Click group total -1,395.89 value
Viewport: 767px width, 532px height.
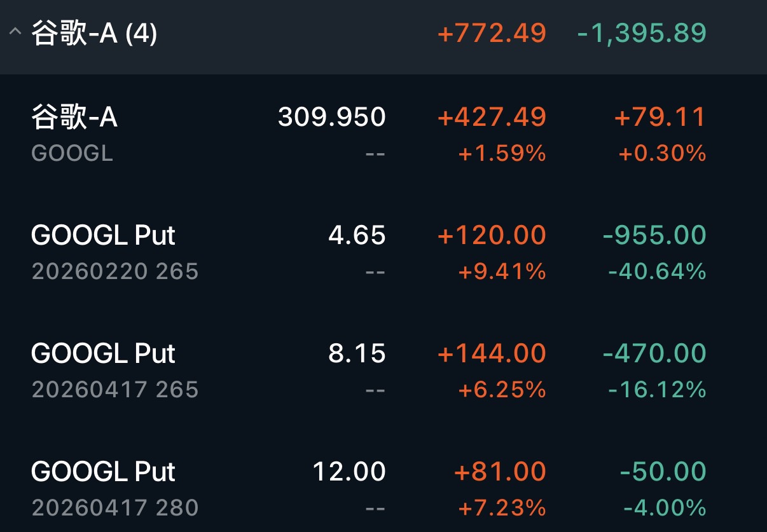[642, 34]
